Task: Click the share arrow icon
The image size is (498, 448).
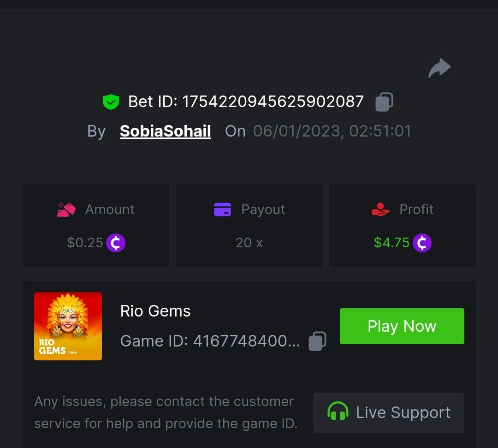Action: point(439,68)
